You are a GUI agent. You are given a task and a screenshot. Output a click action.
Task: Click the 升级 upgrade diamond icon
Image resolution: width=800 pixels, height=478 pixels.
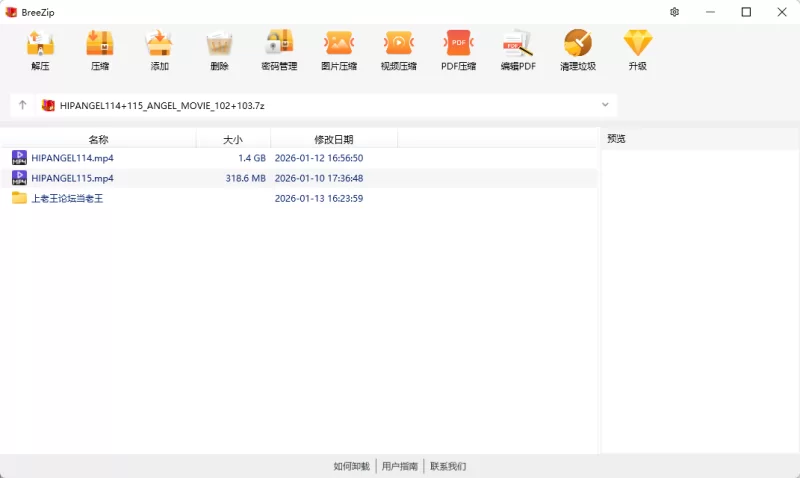[638, 43]
